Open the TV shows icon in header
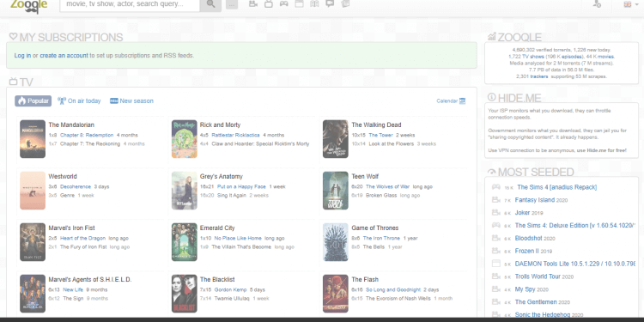 269,4
